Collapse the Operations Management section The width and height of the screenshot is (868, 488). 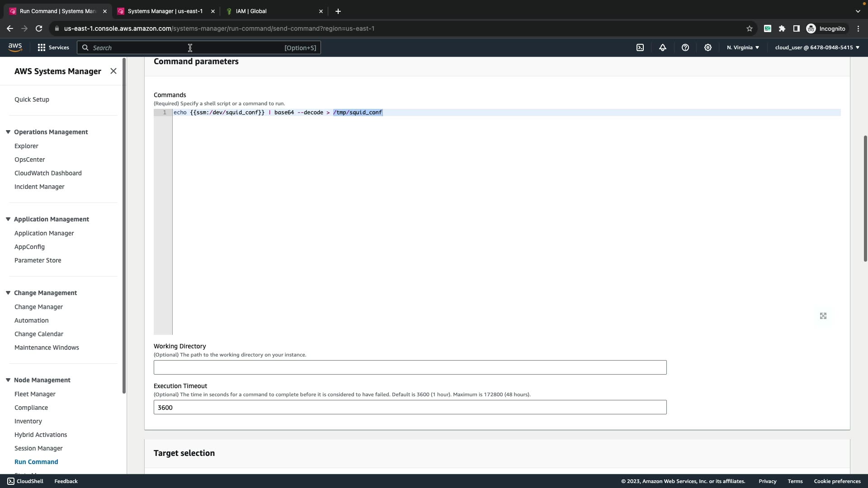(x=8, y=132)
